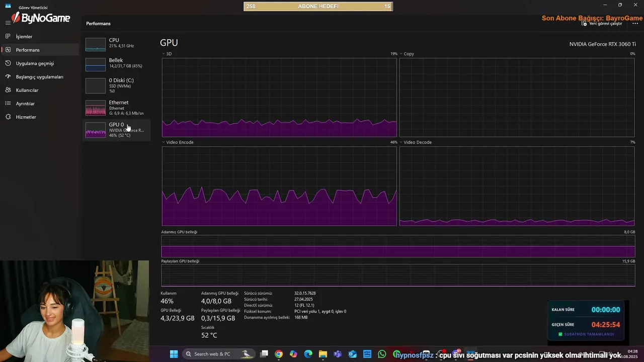This screenshot has height=362, width=644.
Task: Select the Bellek memory item
Action: [x=116, y=63]
